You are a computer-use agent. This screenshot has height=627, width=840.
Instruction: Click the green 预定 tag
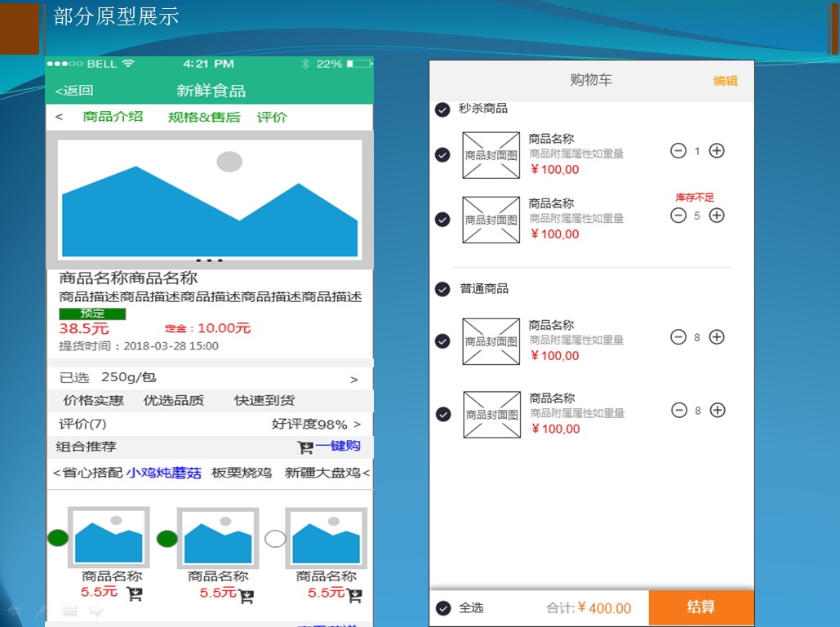tap(92, 313)
